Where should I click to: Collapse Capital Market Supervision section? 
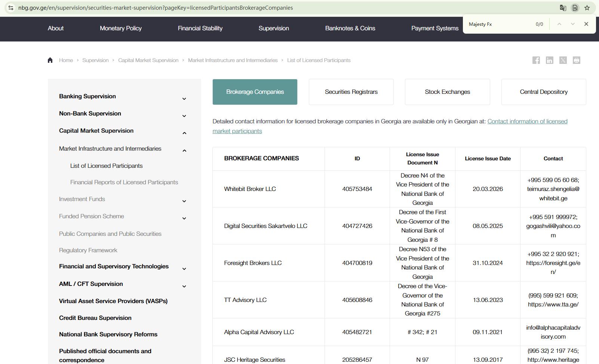pos(184,133)
